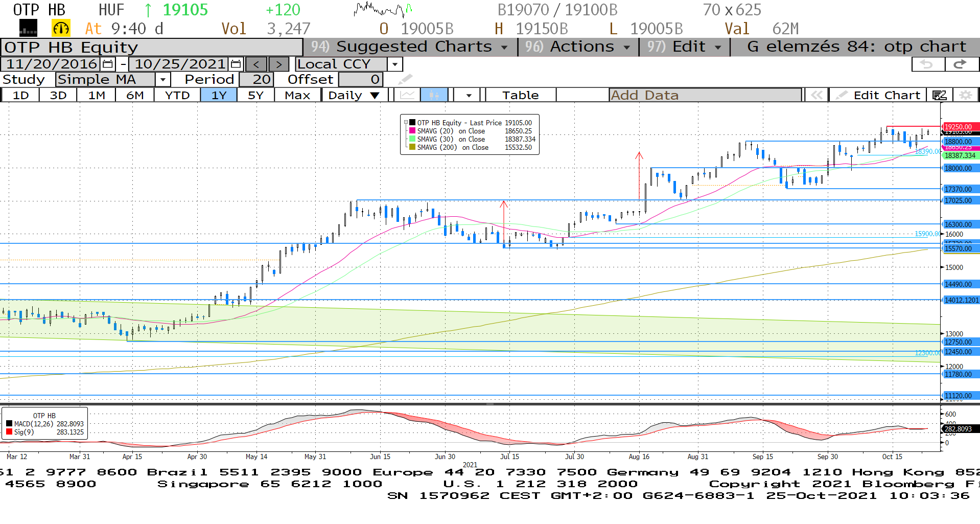Click the Edit Chart button
980x524 pixels.
tap(879, 95)
